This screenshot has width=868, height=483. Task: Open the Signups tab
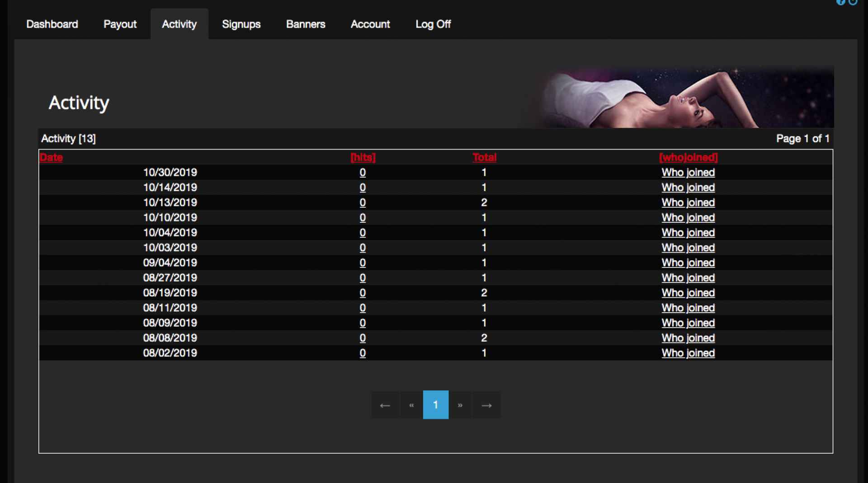pyautogui.click(x=241, y=24)
